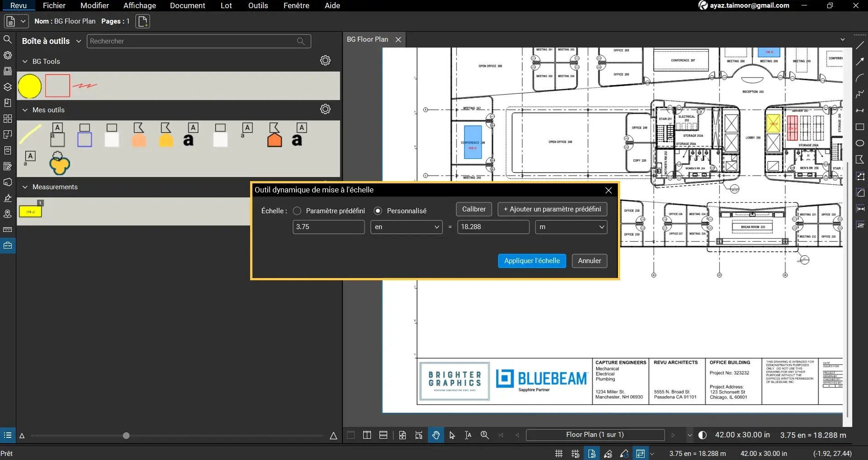Activate the Zoom tool near bottom toolbar
Image resolution: width=868 pixels, height=460 pixels.
click(484, 435)
